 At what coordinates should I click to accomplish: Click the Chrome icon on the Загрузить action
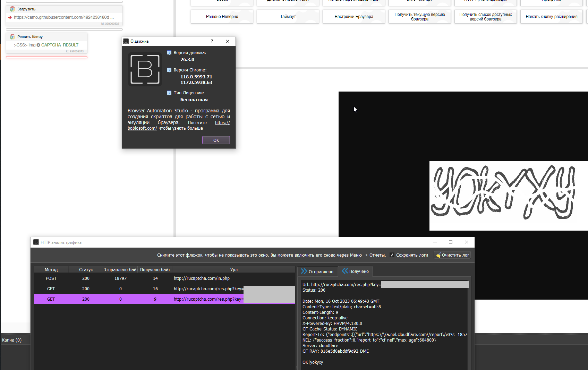[12, 9]
